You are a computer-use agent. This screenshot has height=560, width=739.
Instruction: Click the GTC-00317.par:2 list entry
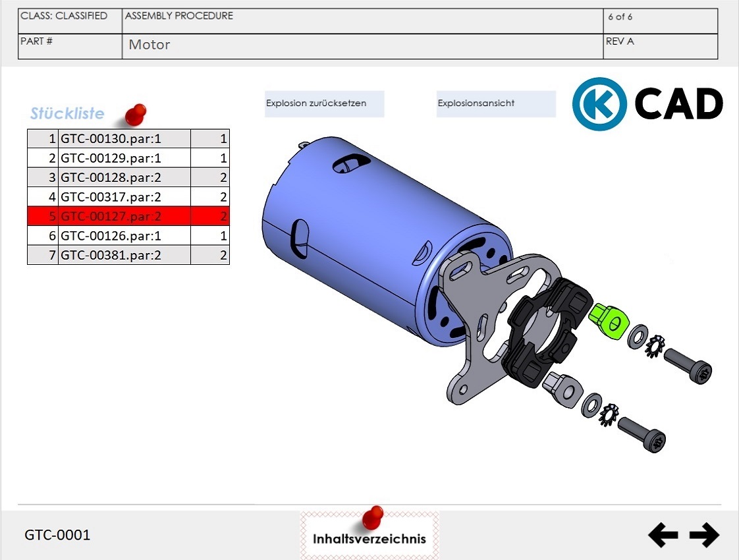click(125, 197)
